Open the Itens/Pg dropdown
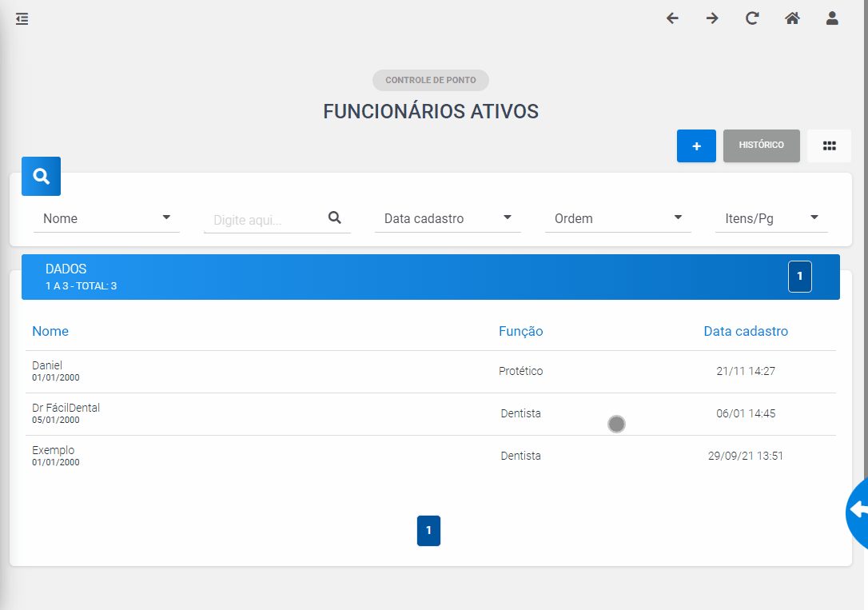Screen dimensions: 868x610 coord(771,218)
